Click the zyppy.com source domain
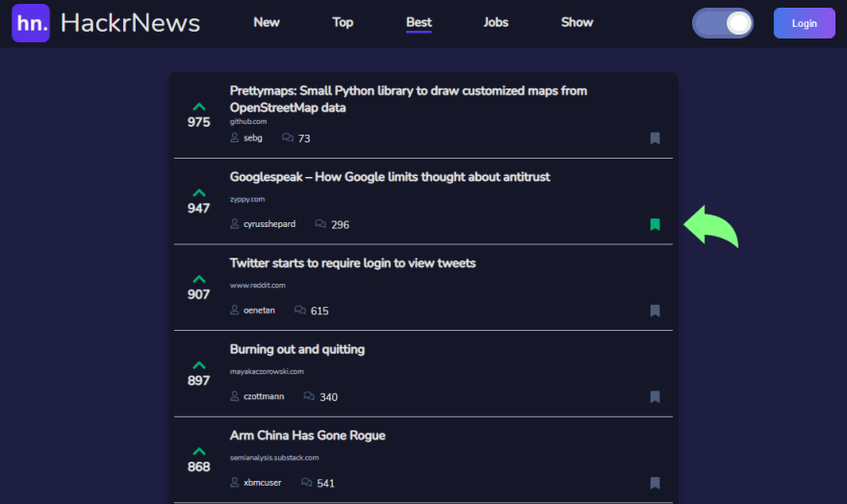847x504 pixels. [x=247, y=199]
